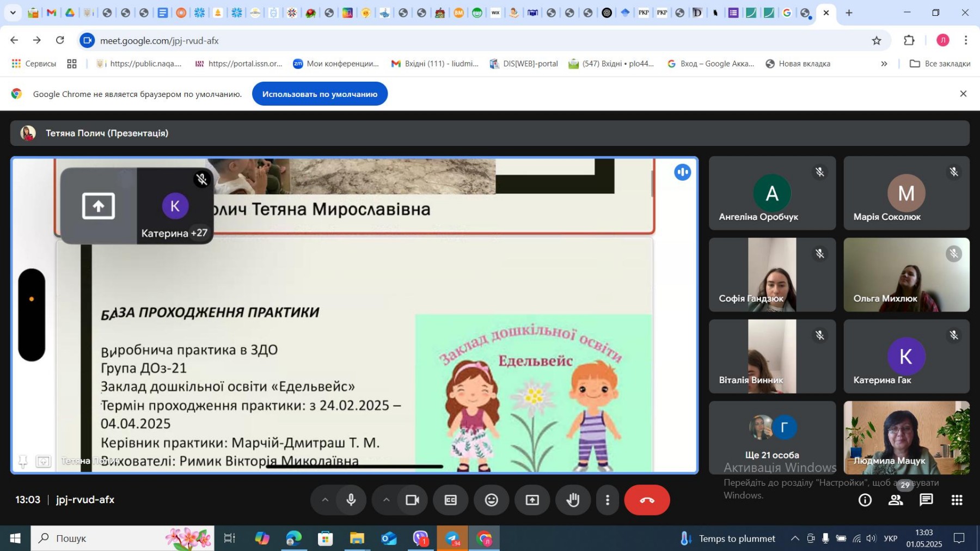
Task: Expand the hidden bookmarks chevron
Action: point(884,64)
